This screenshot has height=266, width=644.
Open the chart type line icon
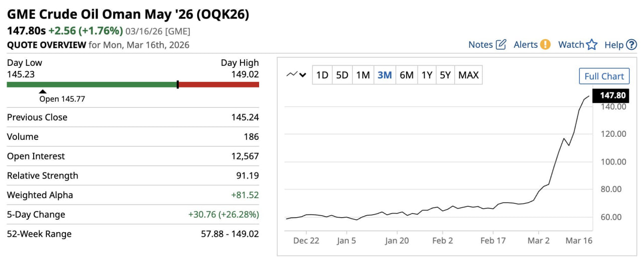click(x=292, y=75)
